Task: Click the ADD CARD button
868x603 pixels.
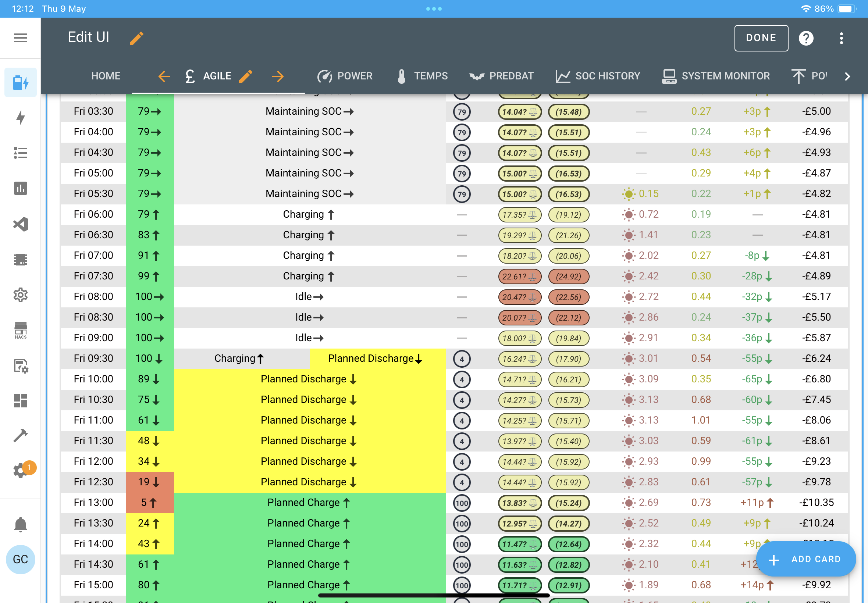Action: 805,559
